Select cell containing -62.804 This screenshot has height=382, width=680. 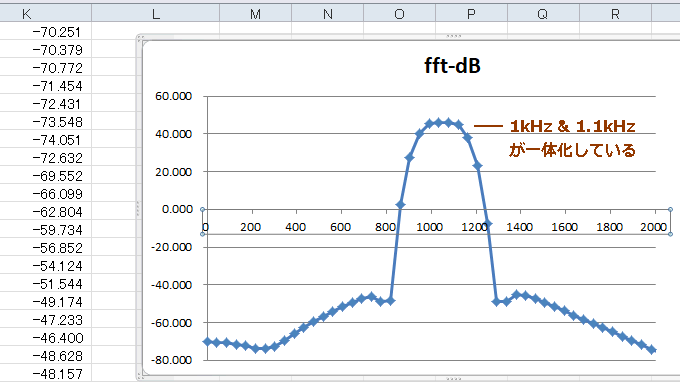pyautogui.click(x=46, y=212)
